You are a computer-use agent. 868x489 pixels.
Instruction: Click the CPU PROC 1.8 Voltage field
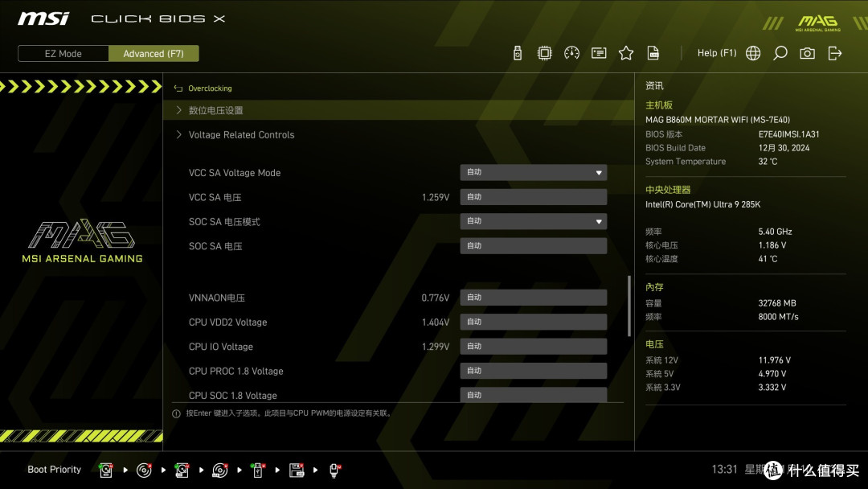coord(533,371)
